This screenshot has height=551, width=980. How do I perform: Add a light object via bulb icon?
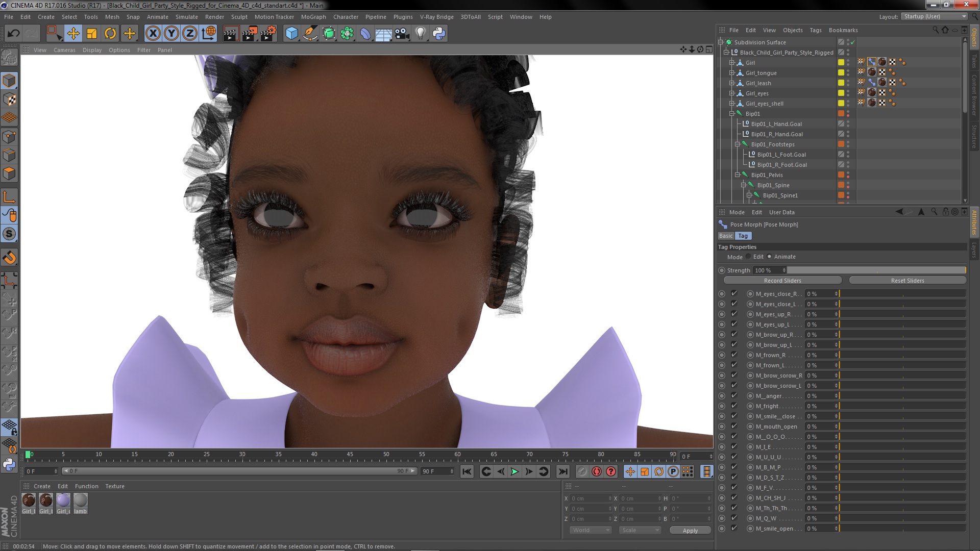coord(420,34)
